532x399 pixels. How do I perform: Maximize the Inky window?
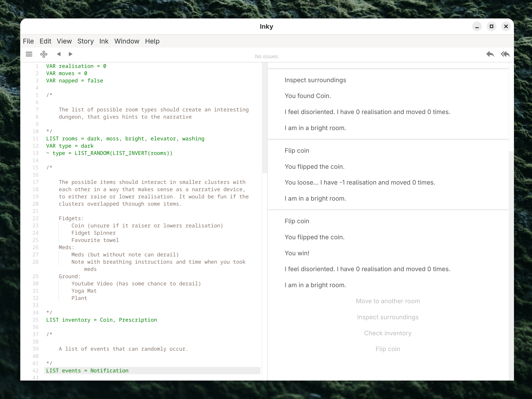click(x=491, y=26)
